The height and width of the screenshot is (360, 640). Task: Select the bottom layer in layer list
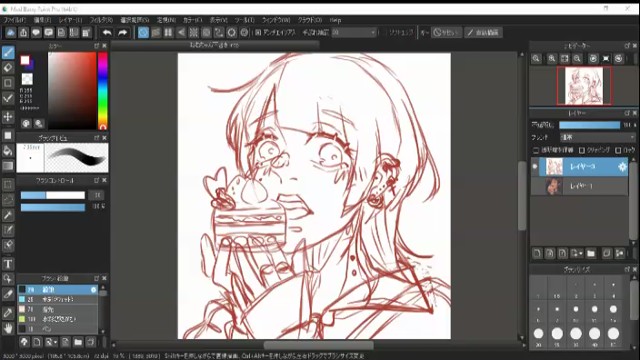click(579, 186)
